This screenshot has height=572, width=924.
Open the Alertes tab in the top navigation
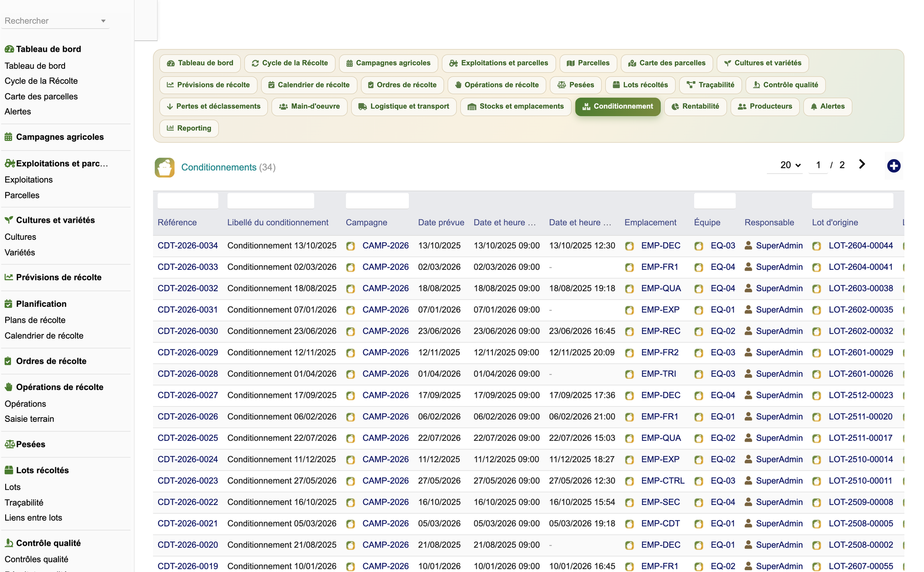828,106
